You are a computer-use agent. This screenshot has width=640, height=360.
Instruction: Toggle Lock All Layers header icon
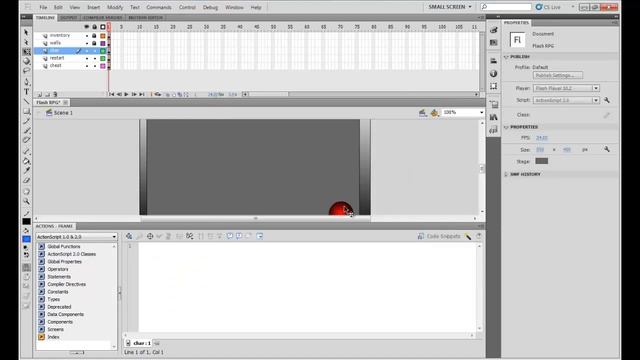click(x=94, y=27)
